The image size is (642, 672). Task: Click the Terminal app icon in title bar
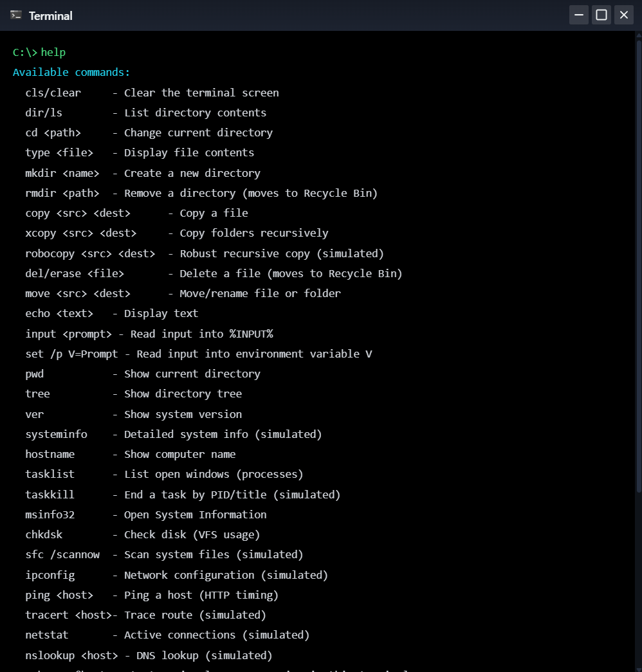[x=16, y=15]
